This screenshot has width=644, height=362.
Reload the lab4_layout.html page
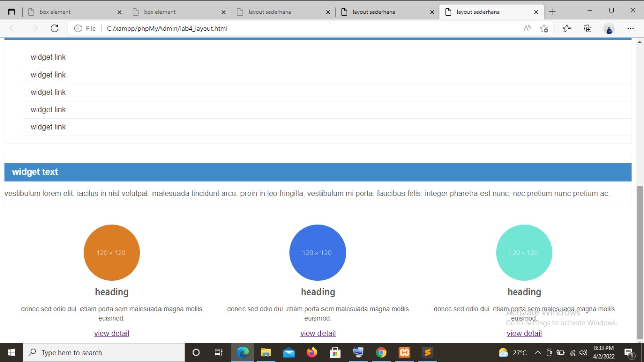pyautogui.click(x=54, y=28)
